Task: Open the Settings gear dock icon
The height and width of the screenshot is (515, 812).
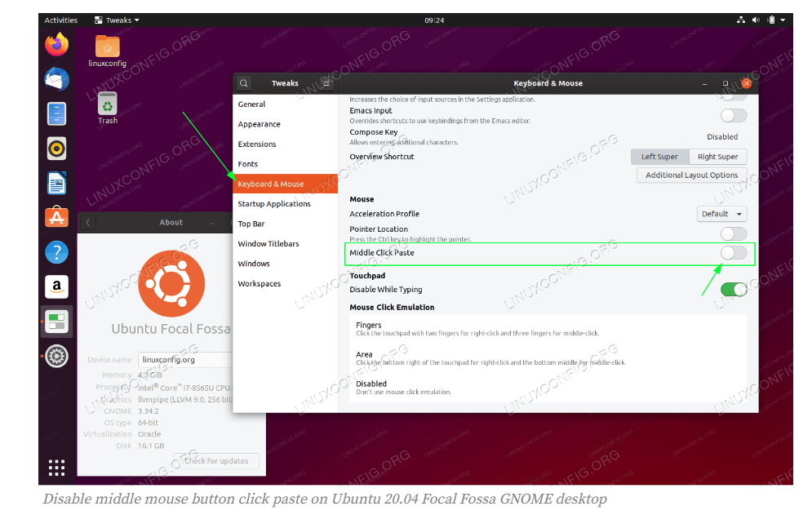Action: click(56, 357)
